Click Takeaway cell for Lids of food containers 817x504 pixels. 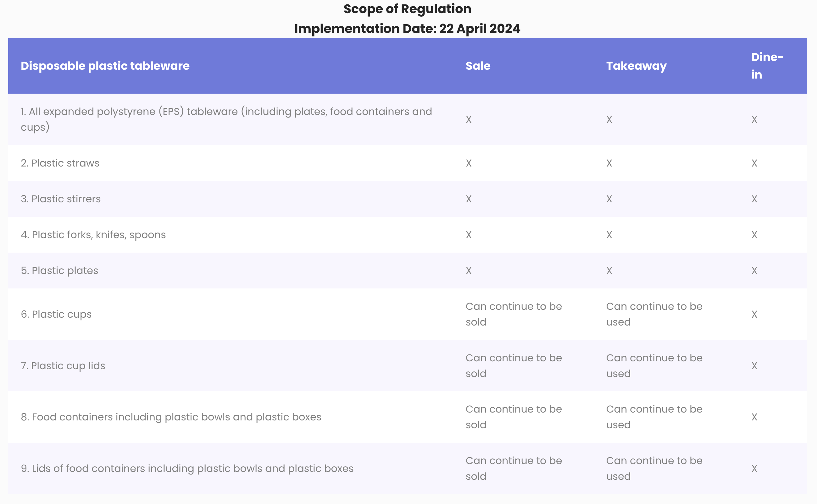pyautogui.click(x=654, y=468)
